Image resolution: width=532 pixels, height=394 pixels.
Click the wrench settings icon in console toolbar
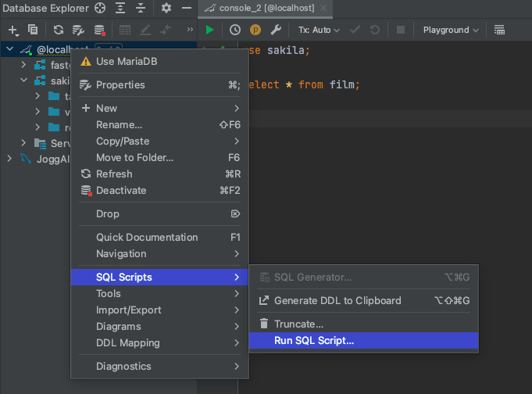point(275,30)
